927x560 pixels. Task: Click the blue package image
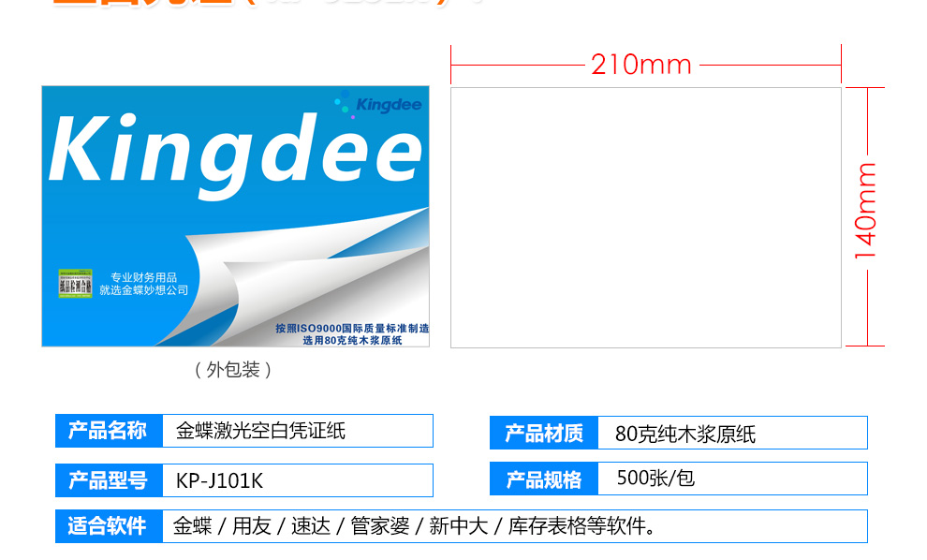pyautogui.click(x=235, y=216)
